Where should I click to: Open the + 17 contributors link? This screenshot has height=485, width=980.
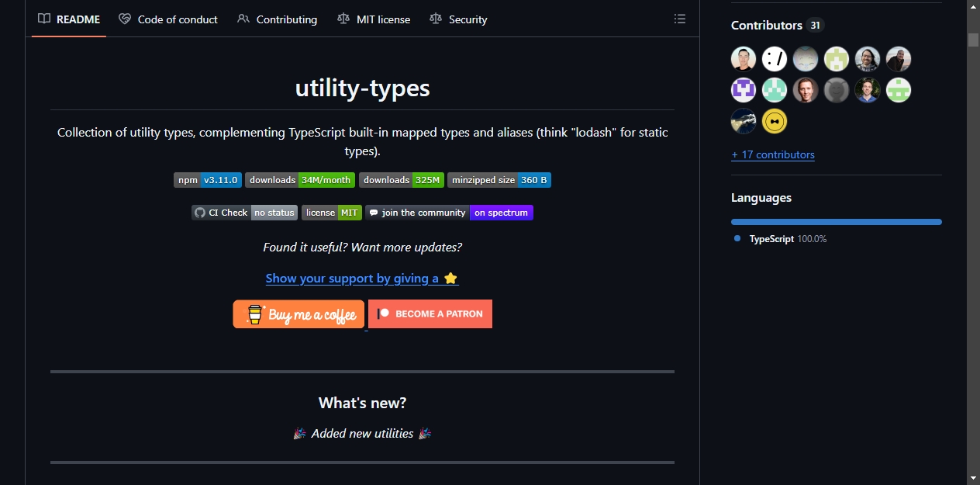[773, 154]
